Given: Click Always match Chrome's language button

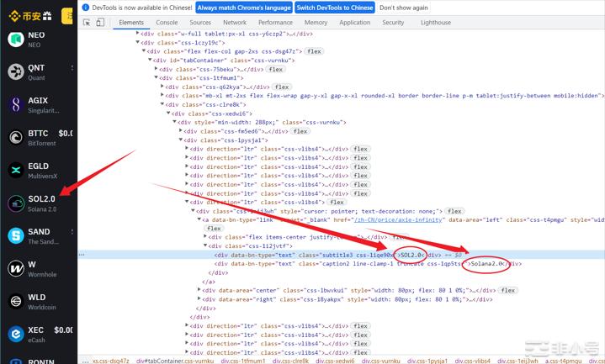Looking at the screenshot, I should tap(244, 8).
